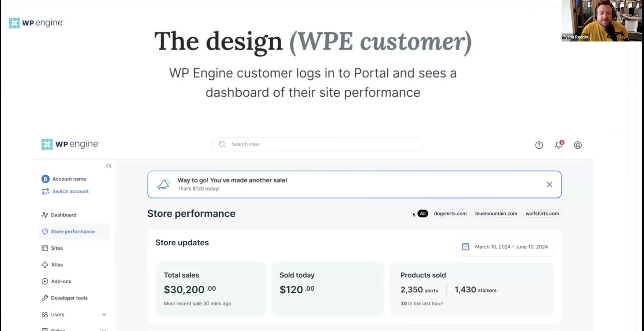Click the Switch account link
This screenshot has width=644, height=331.
[x=70, y=191]
